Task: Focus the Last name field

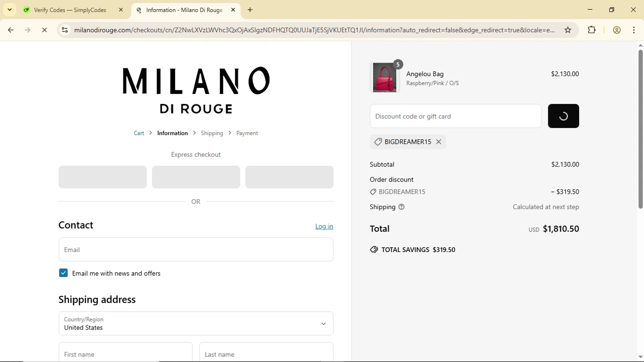Action: click(266, 352)
